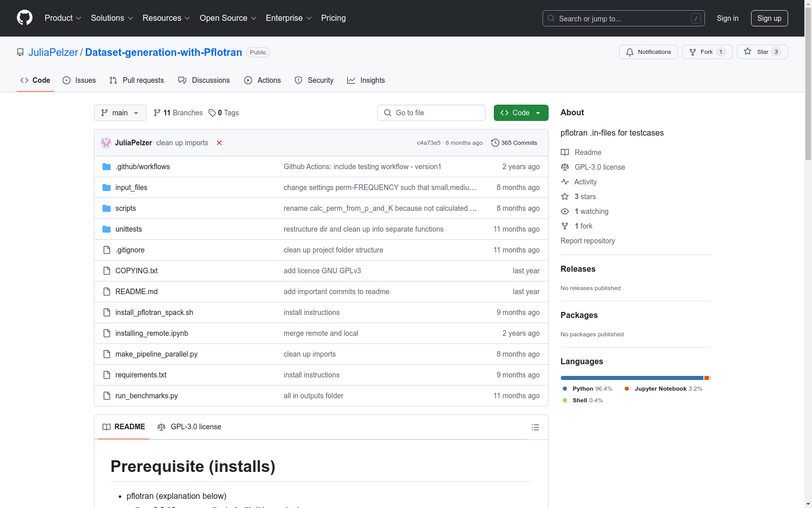Image resolution: width=812 pixels, height=508 pixels.
Task: Open the installing_remote.ipynb notebook
Action: click(152, 333)
